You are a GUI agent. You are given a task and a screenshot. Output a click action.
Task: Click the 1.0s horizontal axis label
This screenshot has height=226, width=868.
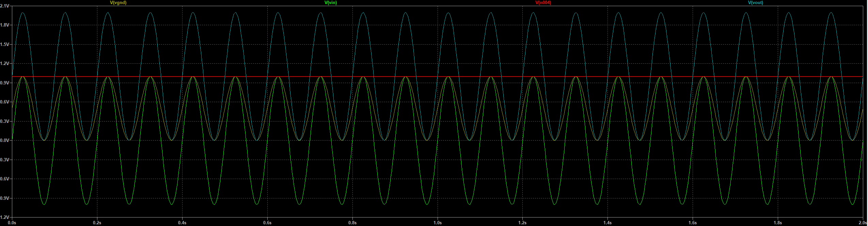438,223
